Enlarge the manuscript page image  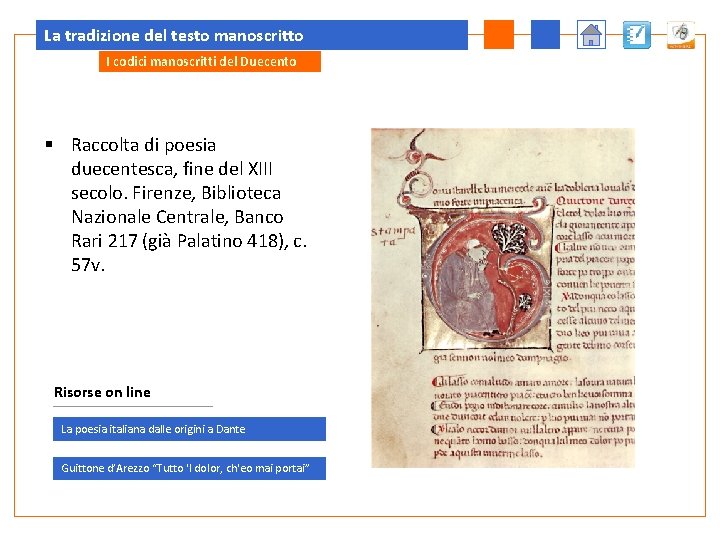503,298
